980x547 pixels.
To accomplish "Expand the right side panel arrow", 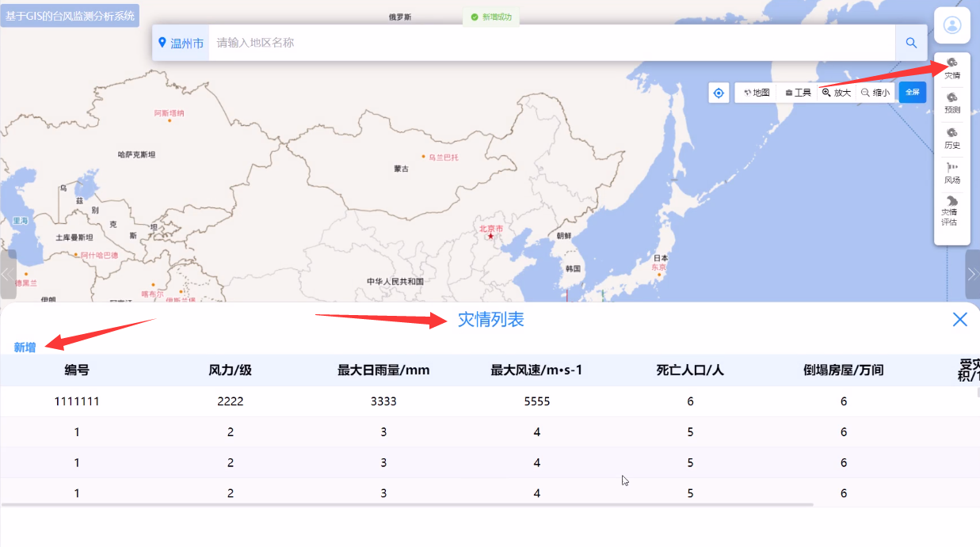I will [x=972, y=275].
